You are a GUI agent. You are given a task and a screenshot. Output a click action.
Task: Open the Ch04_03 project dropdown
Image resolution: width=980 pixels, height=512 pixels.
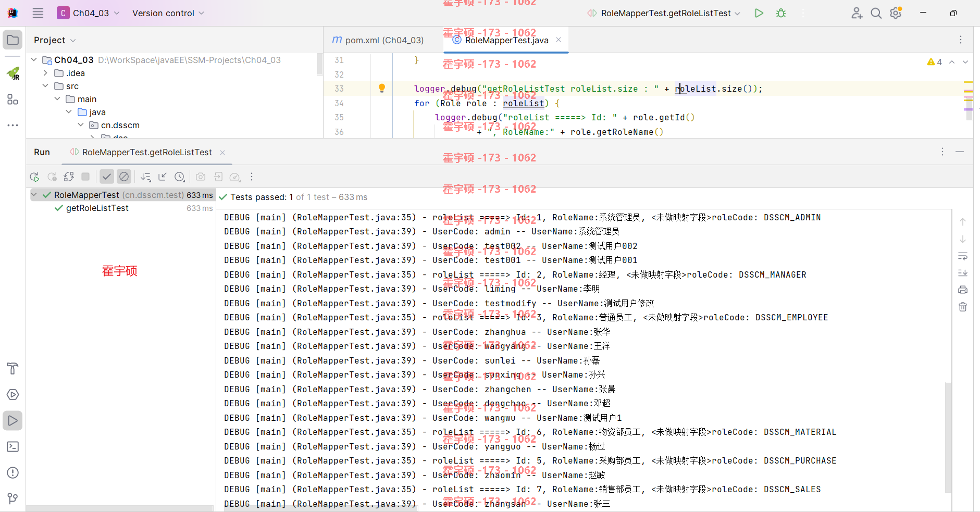(x=89, y=13)
